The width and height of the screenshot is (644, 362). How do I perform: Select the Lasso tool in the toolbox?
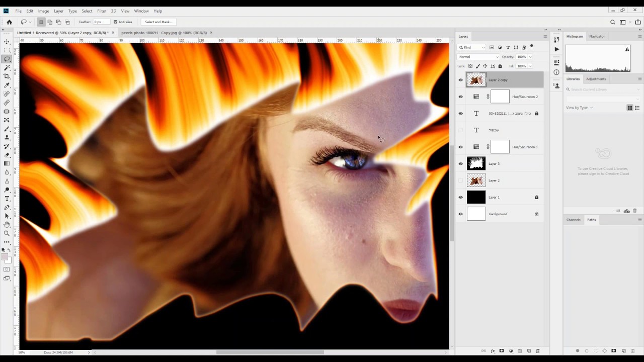pyautogui.click(x=7, y=59)
